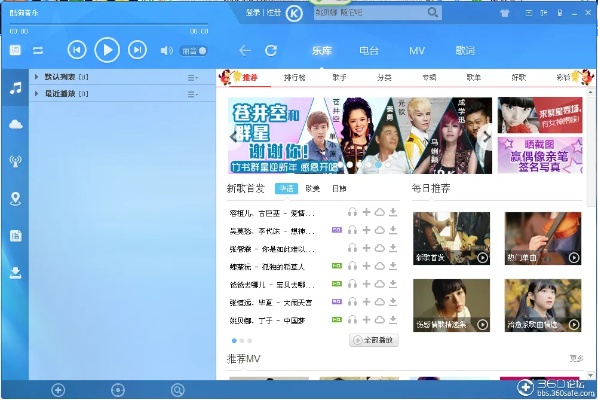
Task: Click the playback progress bar
Action: (109, 24)
